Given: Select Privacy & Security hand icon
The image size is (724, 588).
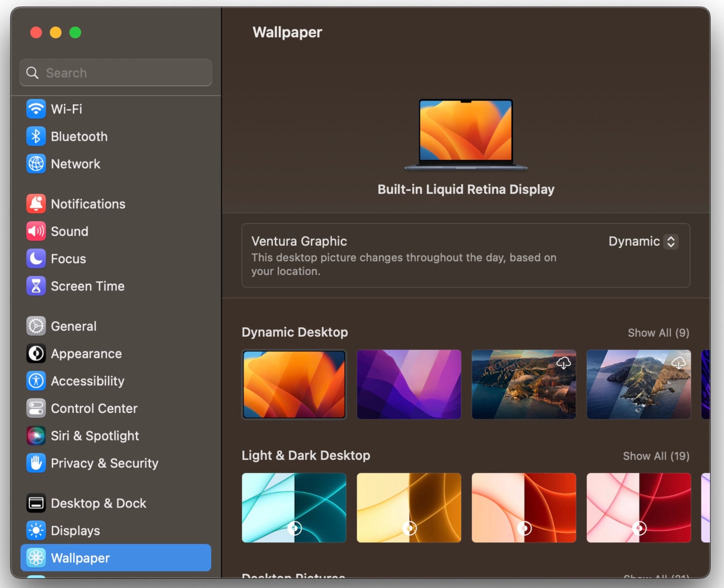Looking at the screenshot, I should pyautogui.click(x=36, y=463).
